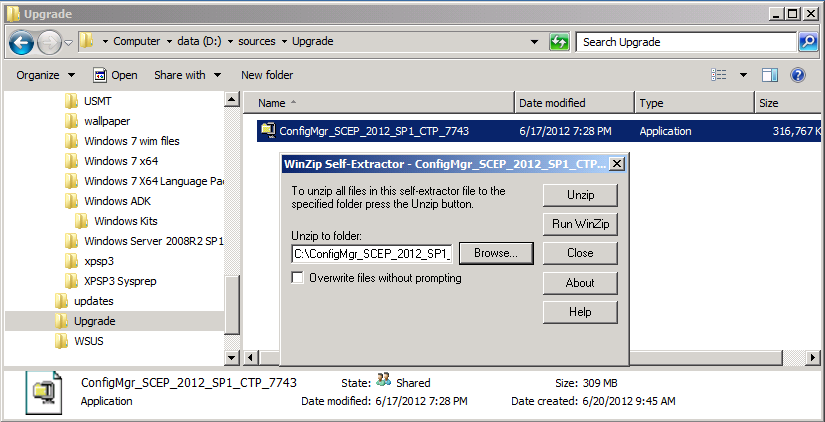Image resolution: width=825 pixels, height=422 pixels.
Task: Click the About button
Action: pos(580,283)
